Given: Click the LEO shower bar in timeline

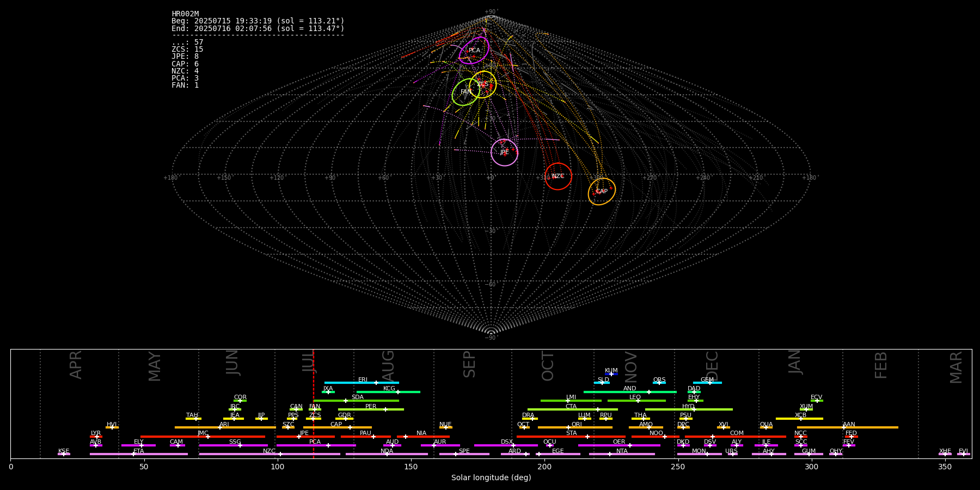Looking at the screenshot, I should point(636,401).
